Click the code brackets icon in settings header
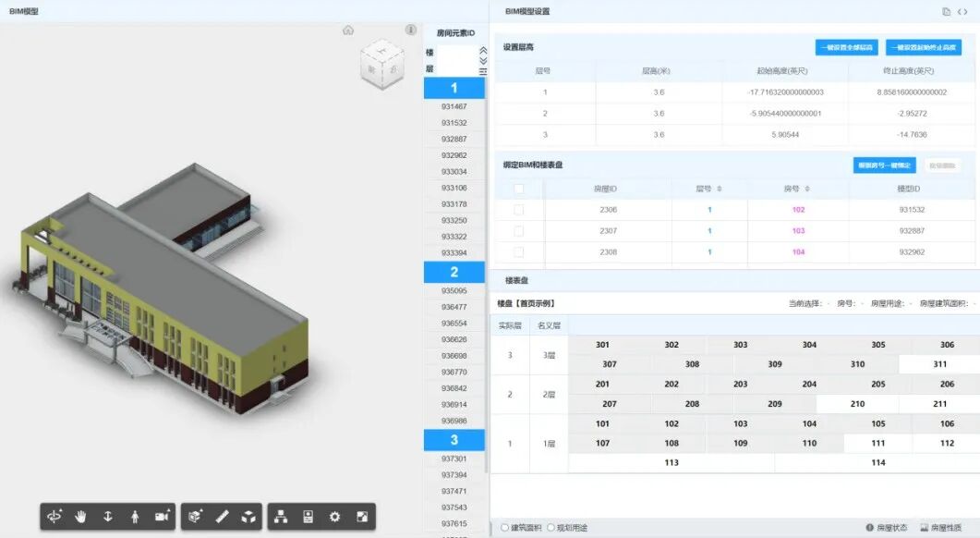The height and width of the screenshot is (538, 980). pyautogui.click(x=962, y=11)
